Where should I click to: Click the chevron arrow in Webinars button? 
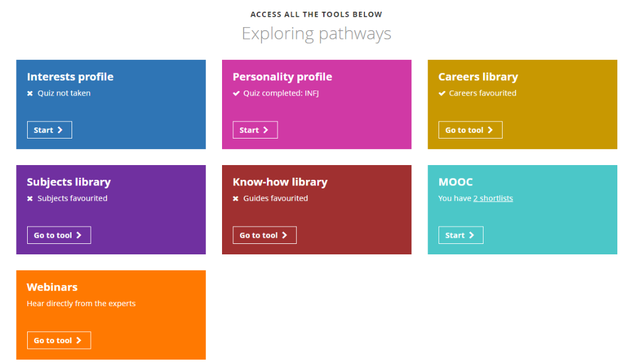(x=79, y=341)
